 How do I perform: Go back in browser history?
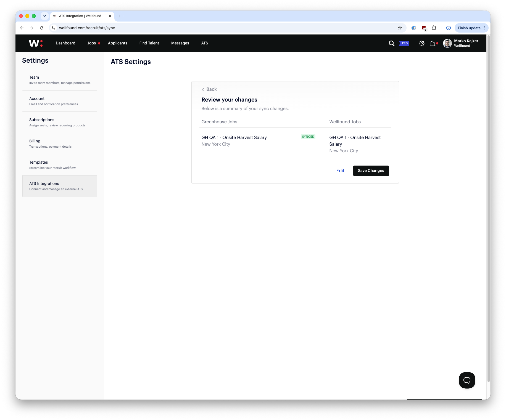[22, 28]
